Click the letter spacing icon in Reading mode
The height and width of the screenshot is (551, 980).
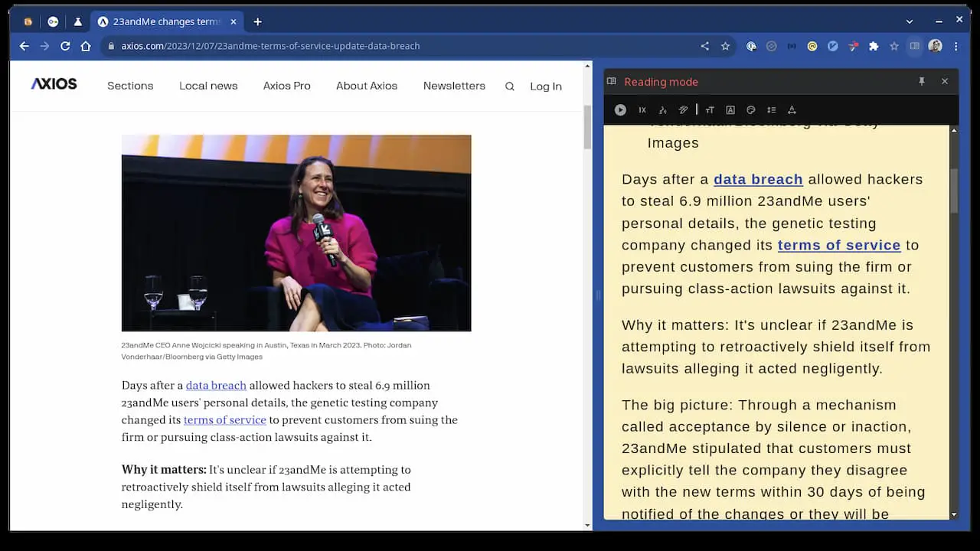pos(792,109)
